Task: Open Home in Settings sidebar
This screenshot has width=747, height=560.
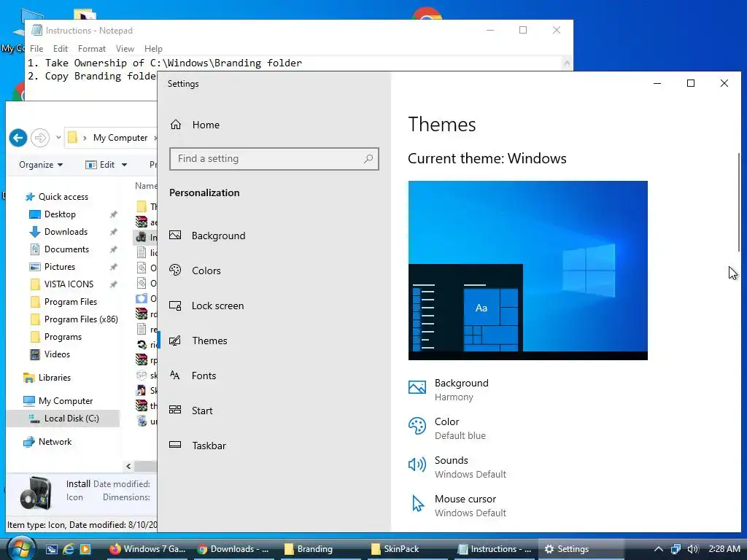Action: coord(196,125)
